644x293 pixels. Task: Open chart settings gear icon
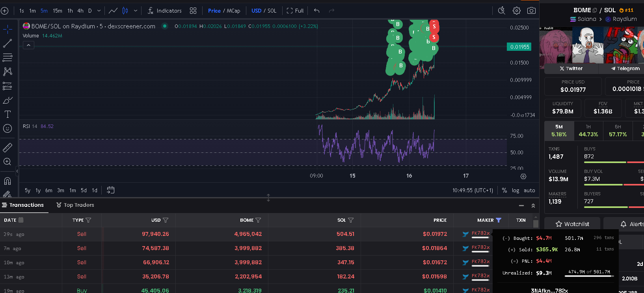(516, 11)
